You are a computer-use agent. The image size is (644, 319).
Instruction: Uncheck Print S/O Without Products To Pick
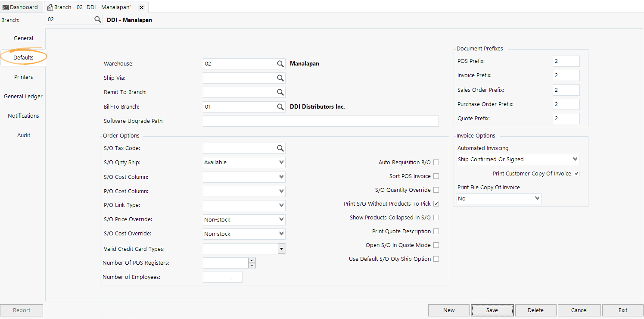tap(436, 203)
